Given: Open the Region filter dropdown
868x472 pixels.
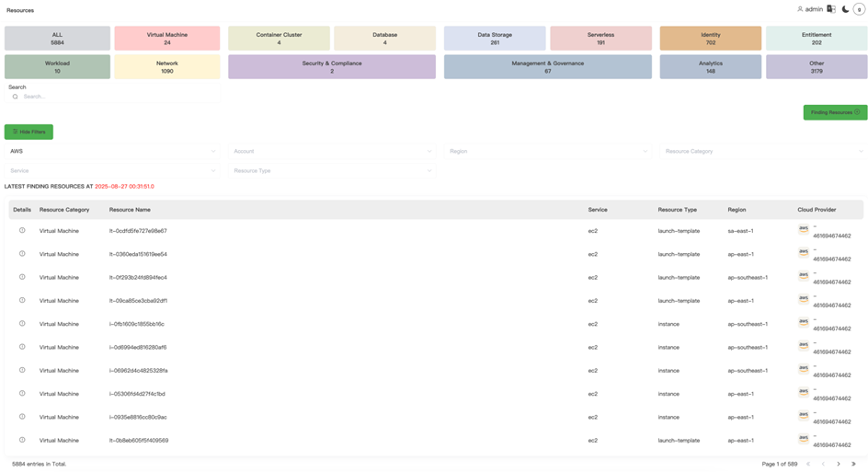Looking at the screenshot, I should 548,151.
